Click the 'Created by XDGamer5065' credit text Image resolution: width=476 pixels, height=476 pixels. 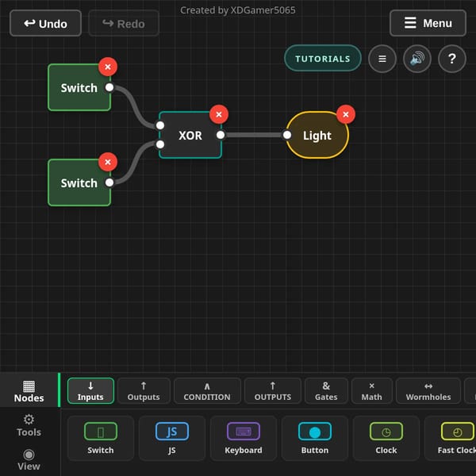(x=238, y=10)
